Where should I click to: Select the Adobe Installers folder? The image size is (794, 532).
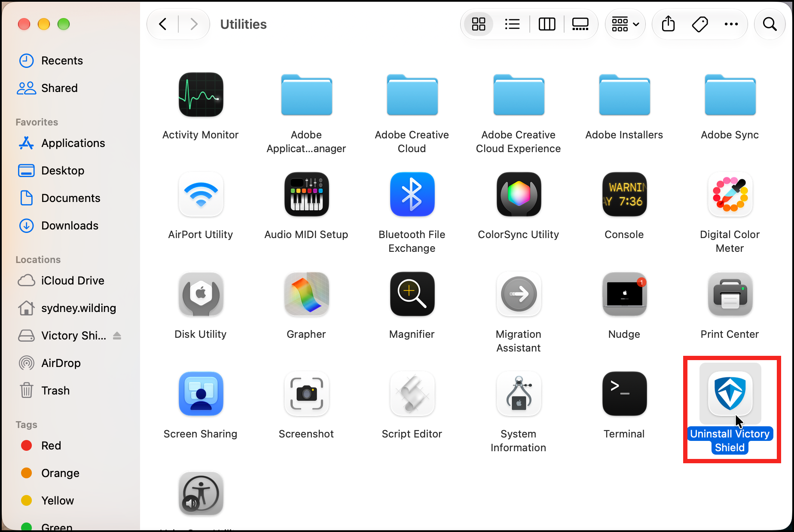click(624, 95)
